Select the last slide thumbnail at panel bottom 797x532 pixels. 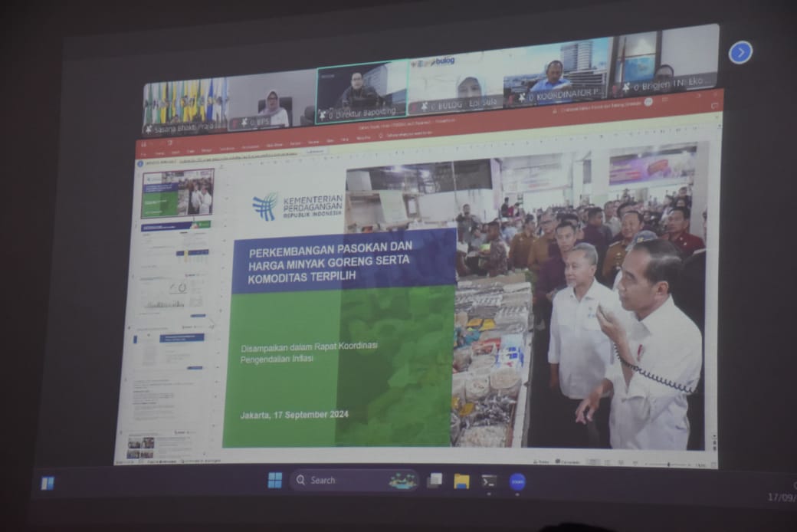point(140,447)
